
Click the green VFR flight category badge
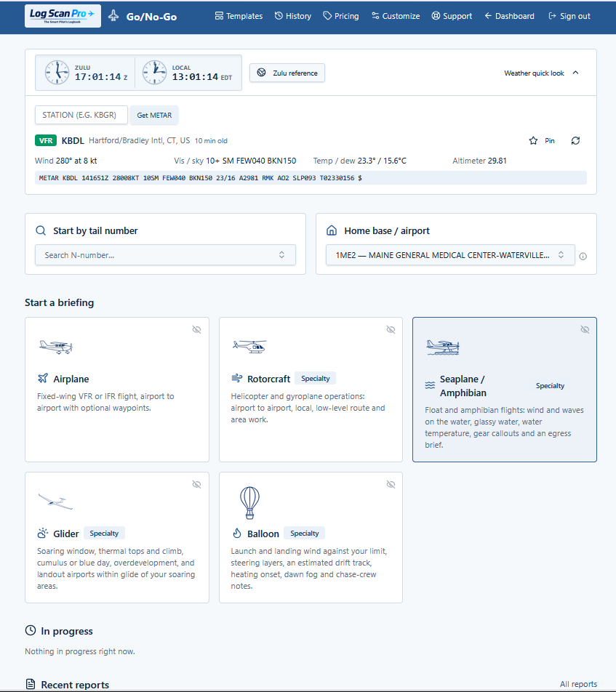tap(46, 141)
